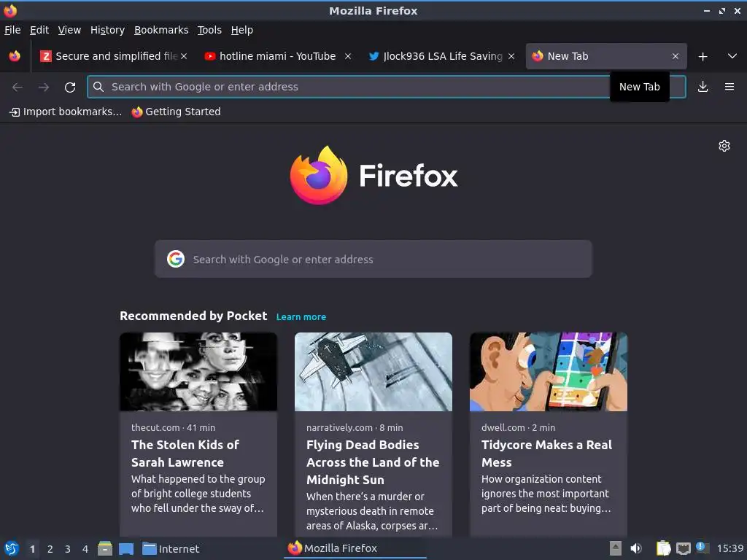Open the Tools menu
The height and width of the screenshot is (560, 747).
pyautogui.click(x=209, y=30)
